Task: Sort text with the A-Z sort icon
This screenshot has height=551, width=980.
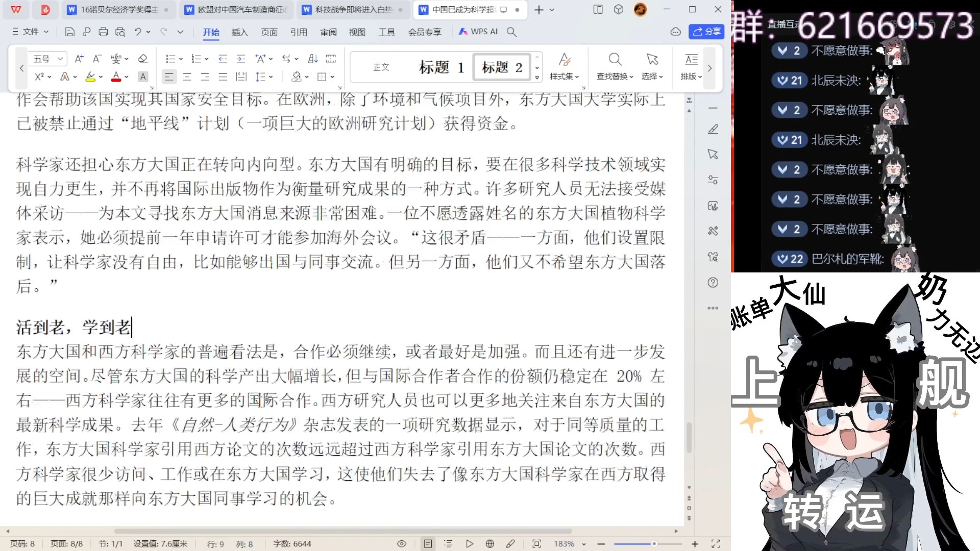Action: pyautogui.click(x=313, y=59)
